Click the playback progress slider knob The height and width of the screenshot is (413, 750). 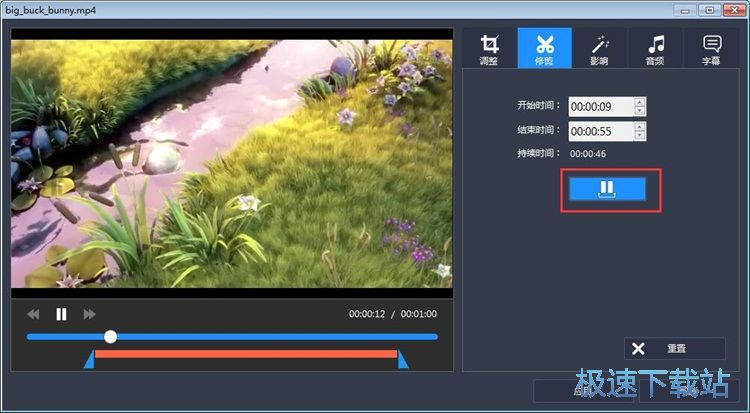coord(110,336)
